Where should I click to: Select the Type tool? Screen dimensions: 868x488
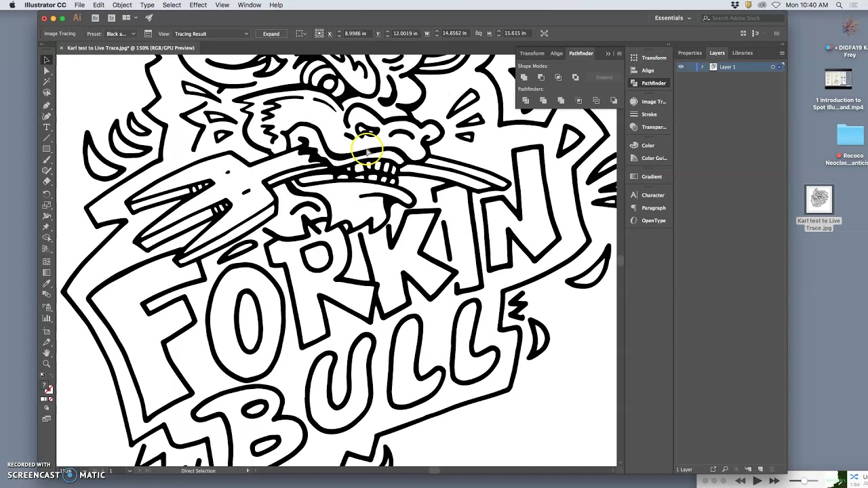click(x=47, y=127)
